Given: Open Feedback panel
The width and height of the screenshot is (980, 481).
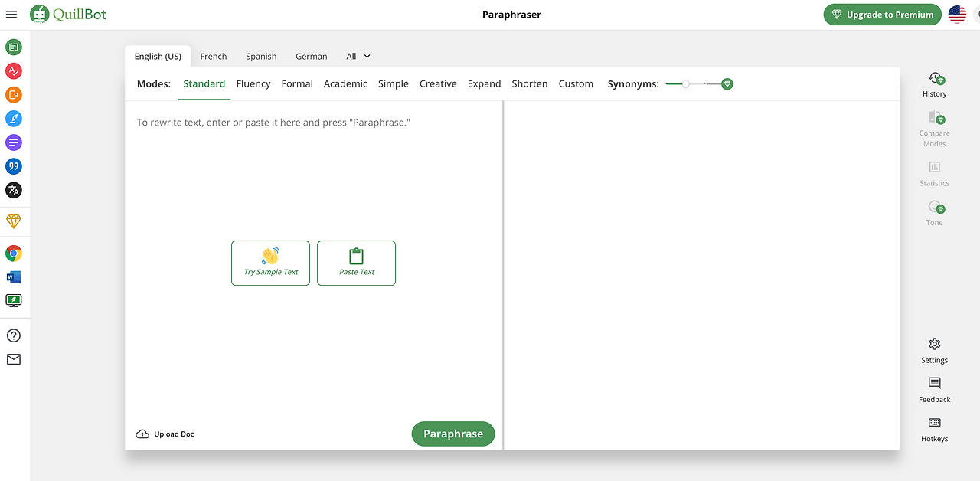Looking at the screenshot, I should [x=934, y=389].
